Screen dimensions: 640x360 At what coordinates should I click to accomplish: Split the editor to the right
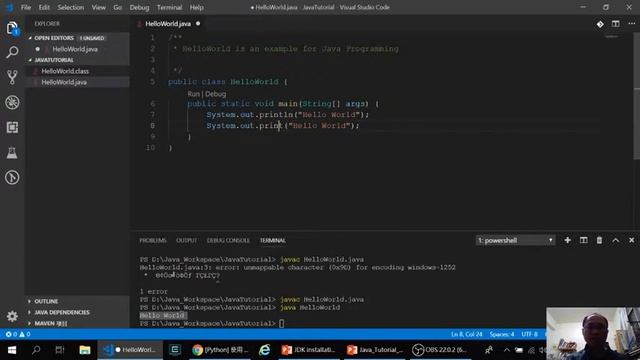coord(616,24)
